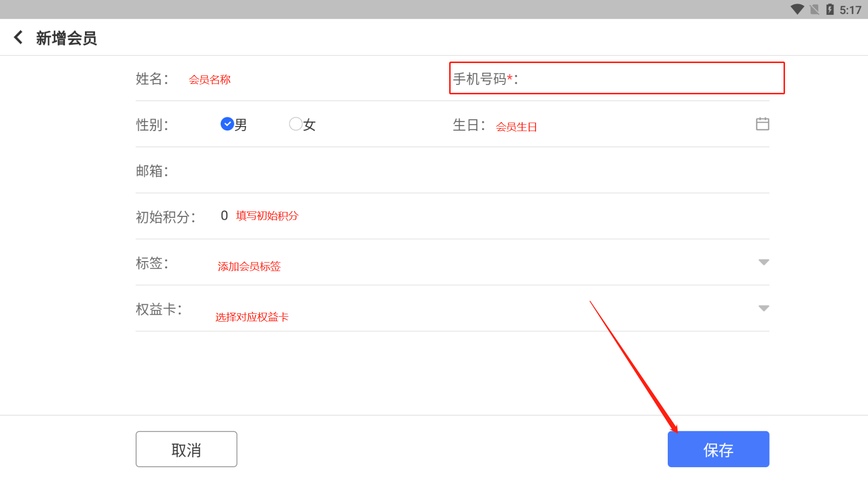Tap the 新增会员 page title
The image size is (868, 488).
pos(67,38)
